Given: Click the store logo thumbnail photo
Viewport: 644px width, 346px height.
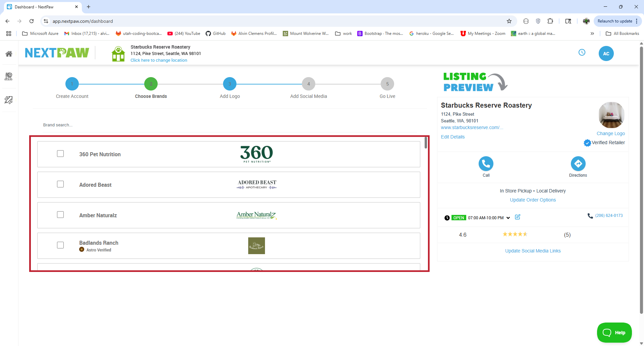Looking at the screenshot, I should [611, 115].
